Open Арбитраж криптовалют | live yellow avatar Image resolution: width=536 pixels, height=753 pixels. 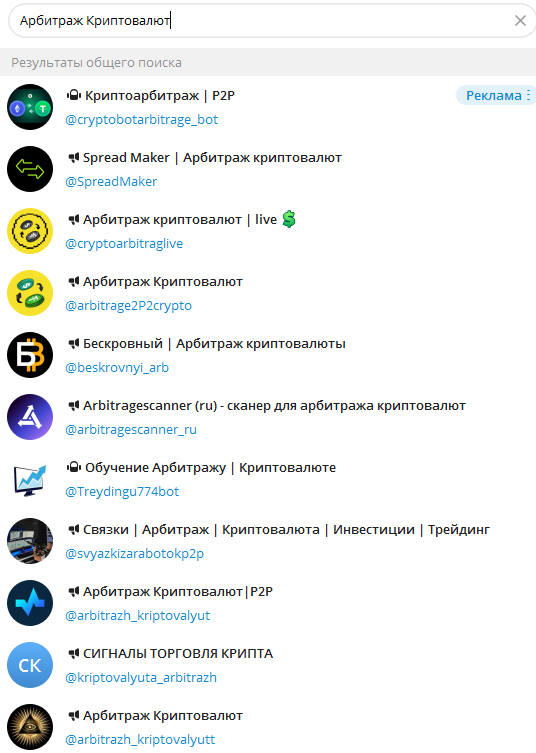tap(30, 231)
